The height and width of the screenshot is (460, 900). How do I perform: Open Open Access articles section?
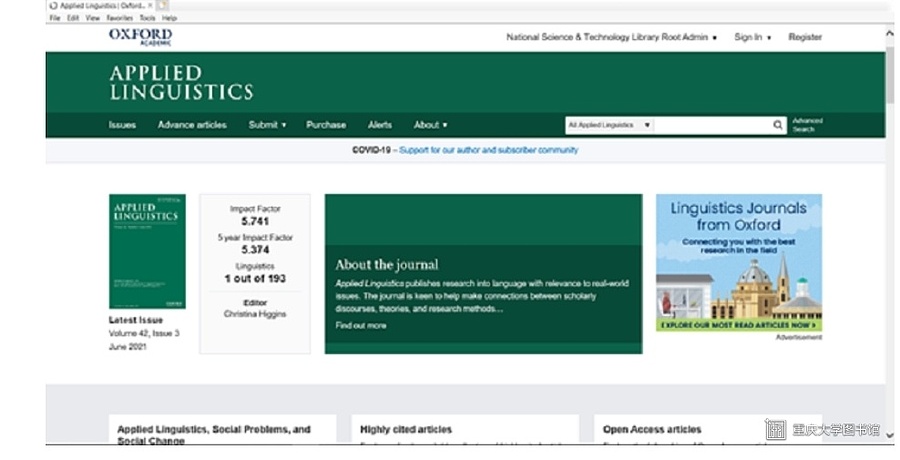[x=652, y=429]
